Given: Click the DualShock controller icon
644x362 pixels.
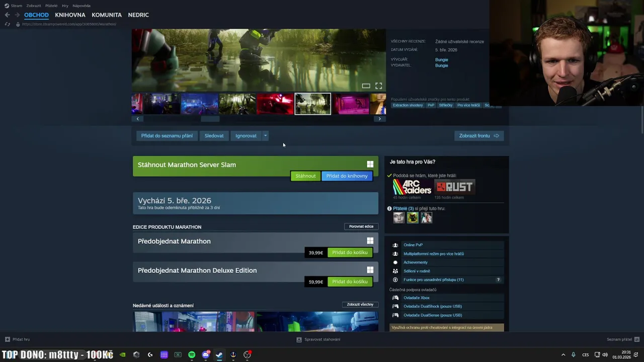Looking at the screenshot, I should tap(395, 306).
